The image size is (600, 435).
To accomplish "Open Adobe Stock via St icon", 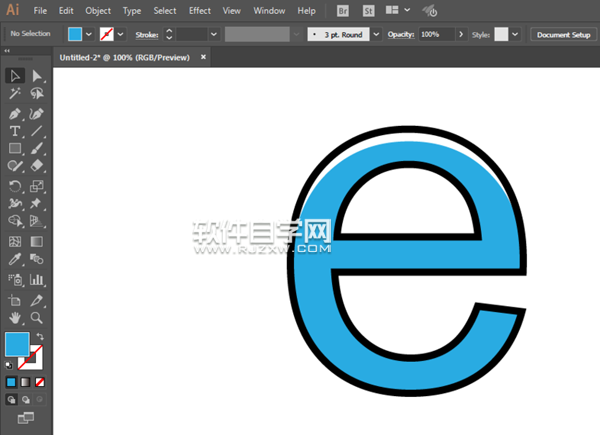I will pos(368,11).
